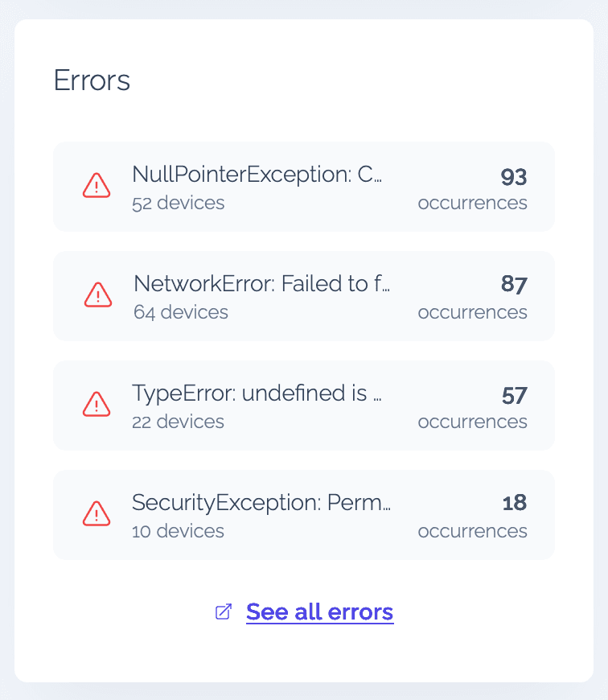Click the SecurityException warning triangle icon
Viewport: 608px width, 700px height.
[97, 514]
